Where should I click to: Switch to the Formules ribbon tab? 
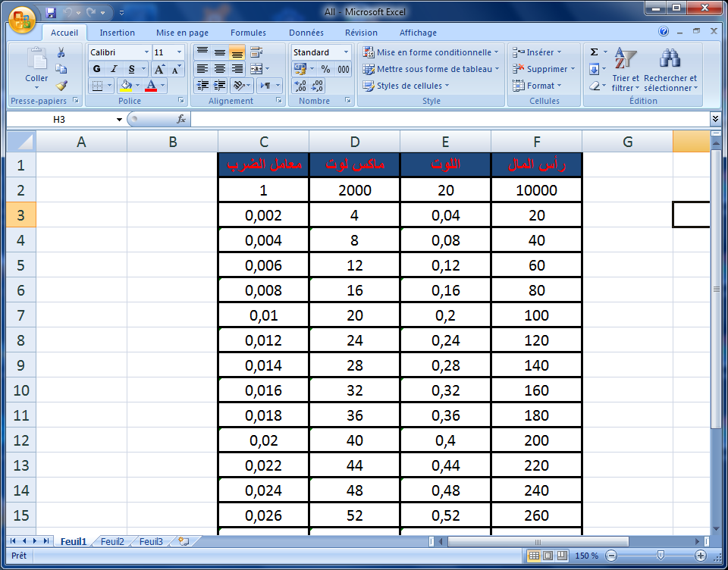tap(248, 33)
